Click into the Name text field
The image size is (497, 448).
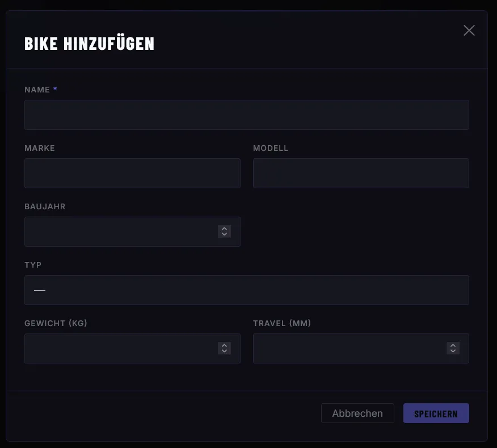coord(246,115)
